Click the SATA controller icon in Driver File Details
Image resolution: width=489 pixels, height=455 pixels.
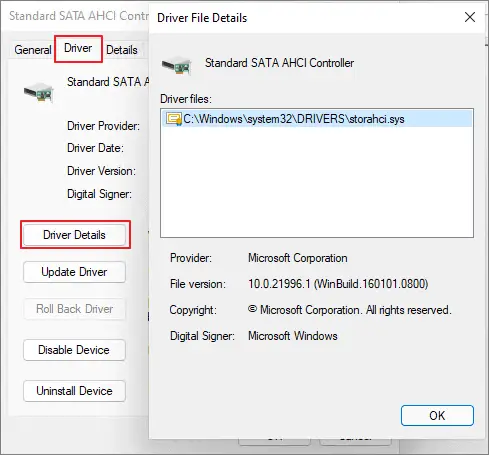click(x=177, y=65)
